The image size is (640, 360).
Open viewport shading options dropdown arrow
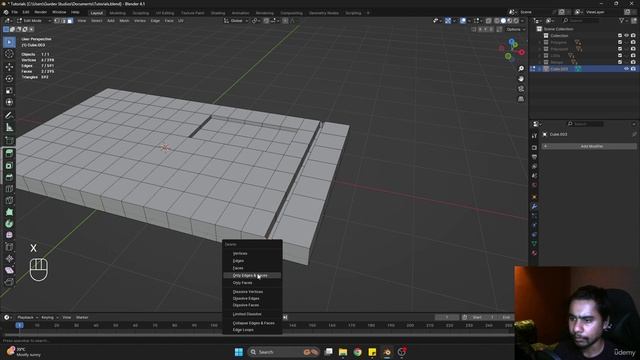522,20
